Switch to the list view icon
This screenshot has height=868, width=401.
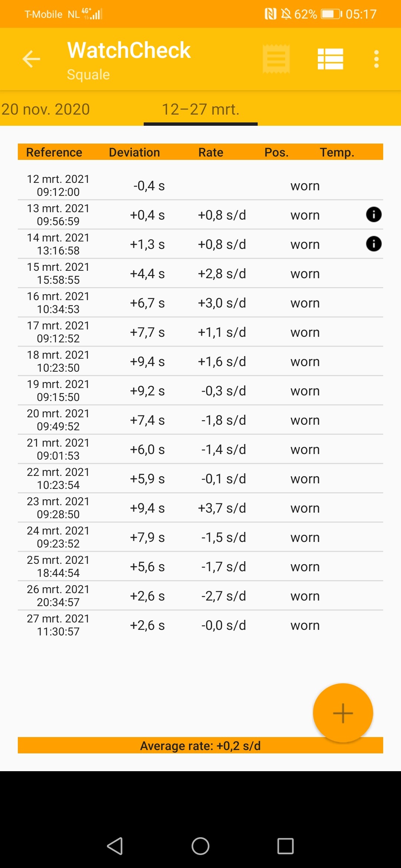click(330, 59)
